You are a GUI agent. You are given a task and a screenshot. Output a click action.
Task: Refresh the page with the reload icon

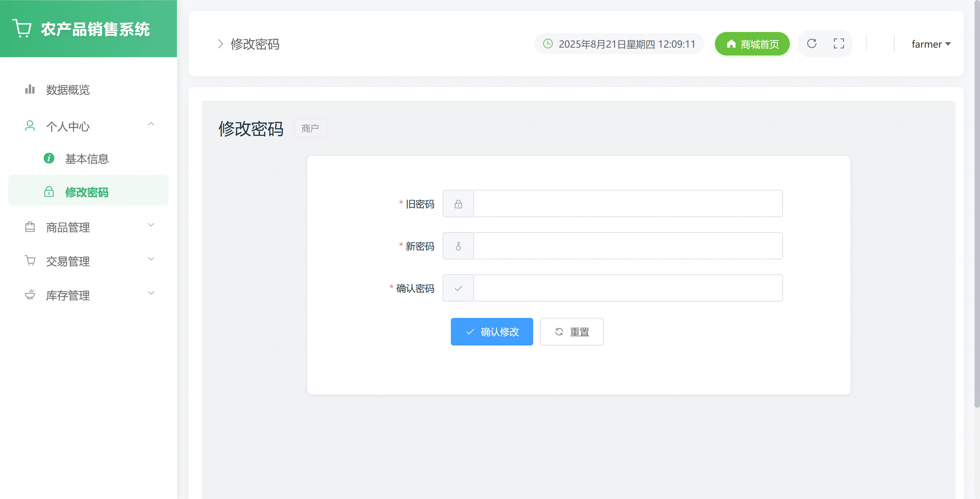pos(812,44)
